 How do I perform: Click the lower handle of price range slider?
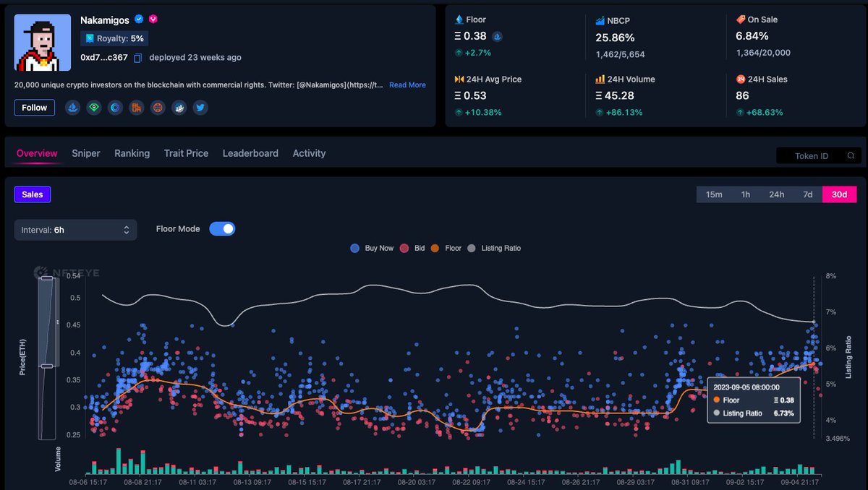[x=47, y=366]
